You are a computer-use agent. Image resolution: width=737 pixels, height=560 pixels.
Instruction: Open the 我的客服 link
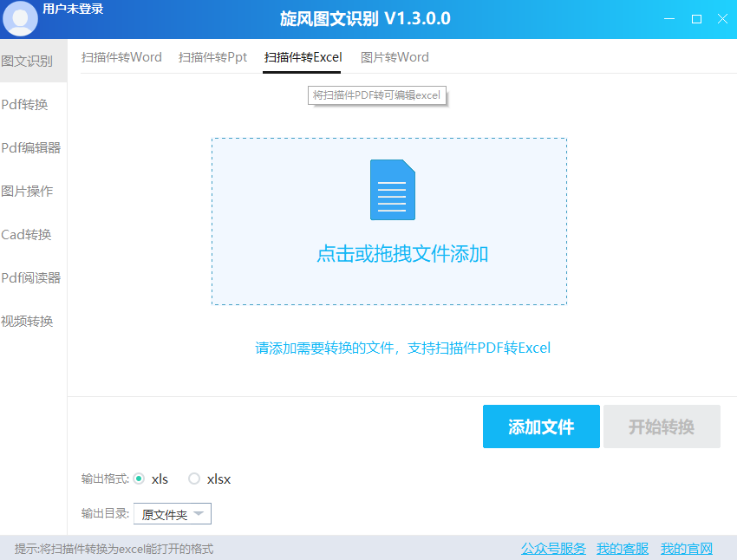[623, 549]
